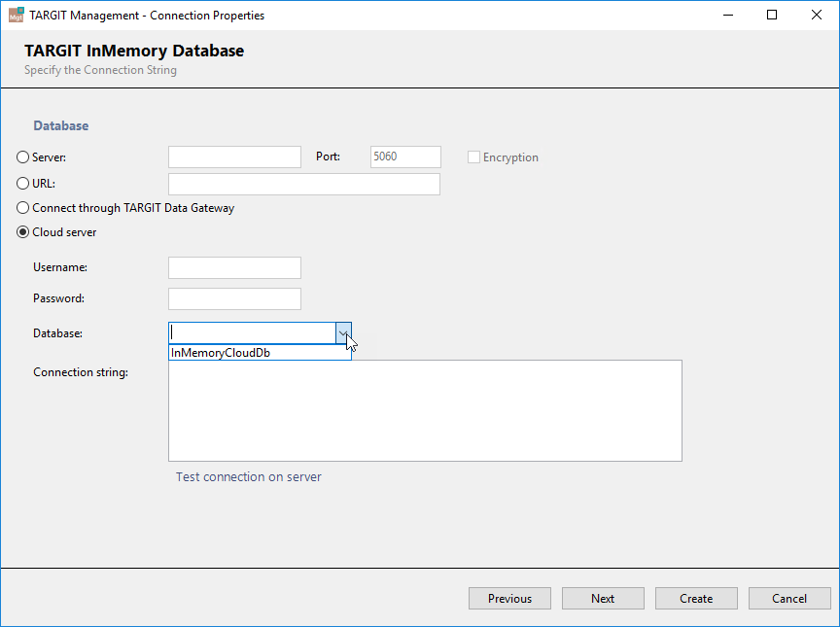Select the Cloud server radio button
This screenshot has height=627, width=840.
[x=22, y=232]
